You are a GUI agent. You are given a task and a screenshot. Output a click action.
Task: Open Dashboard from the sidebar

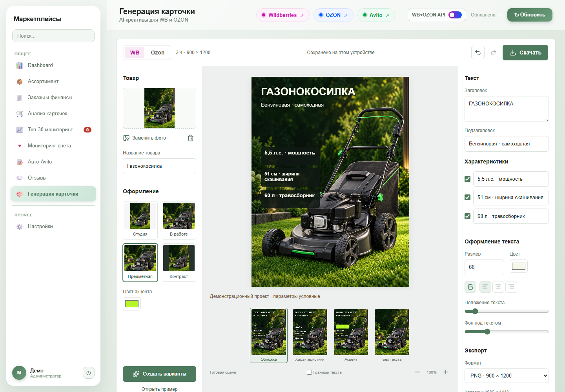click(x=53, y=65)
